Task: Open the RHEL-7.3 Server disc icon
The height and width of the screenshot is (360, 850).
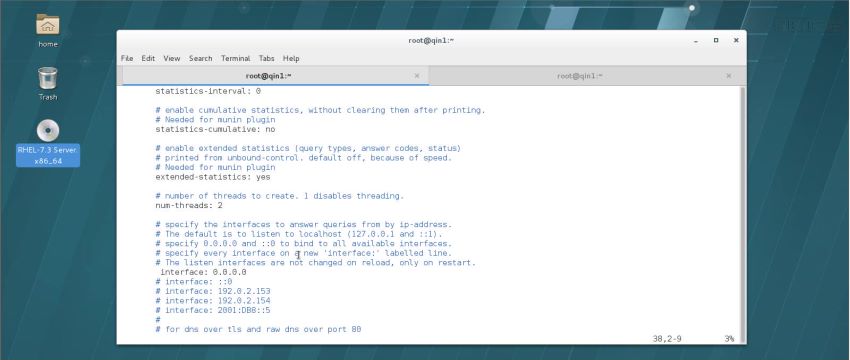Action: pos(48,131)
